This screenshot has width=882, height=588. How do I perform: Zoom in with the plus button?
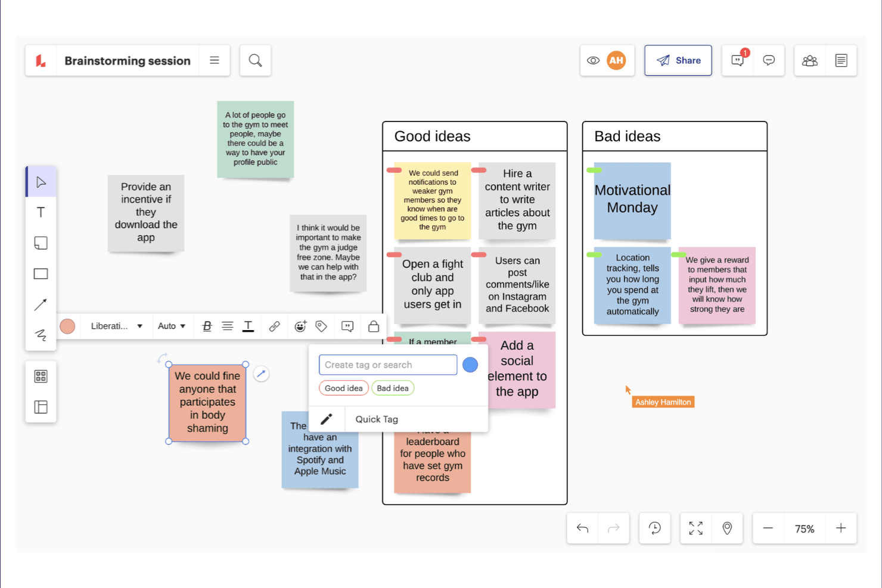click(841, 528)
